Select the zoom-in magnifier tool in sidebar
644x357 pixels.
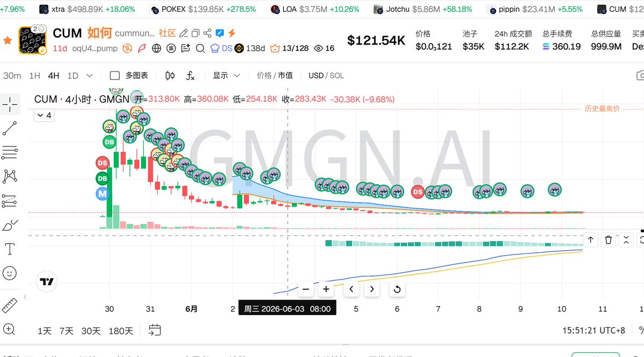point(10,329)
